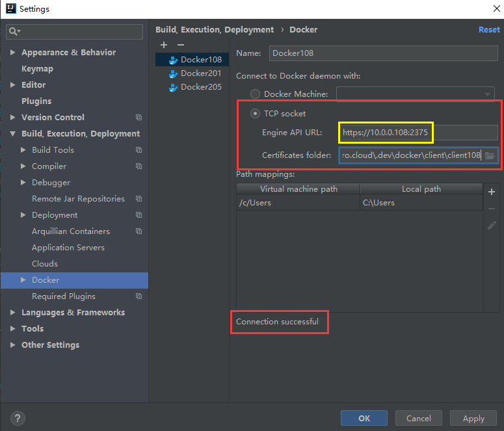Select the TCP socket radio button
This screenshot has width=504, height=431.
pos(255,114)
